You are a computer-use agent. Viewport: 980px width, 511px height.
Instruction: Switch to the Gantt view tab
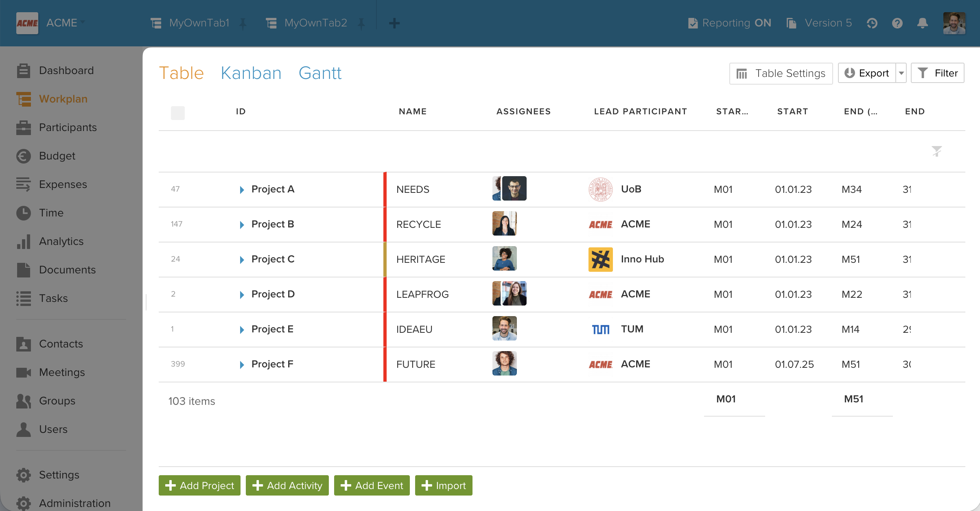pyautogui.click(x=320, y=73)
